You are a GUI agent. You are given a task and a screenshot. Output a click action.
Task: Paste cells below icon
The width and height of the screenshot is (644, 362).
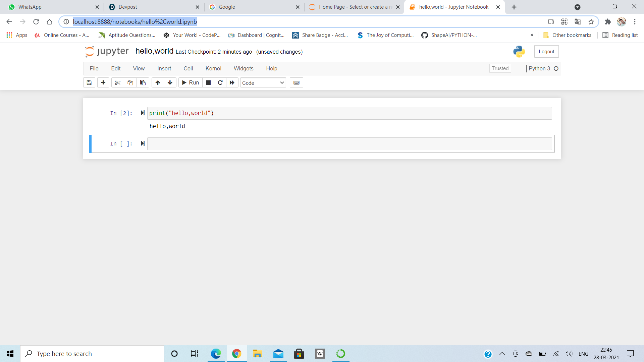click(143, 82)
